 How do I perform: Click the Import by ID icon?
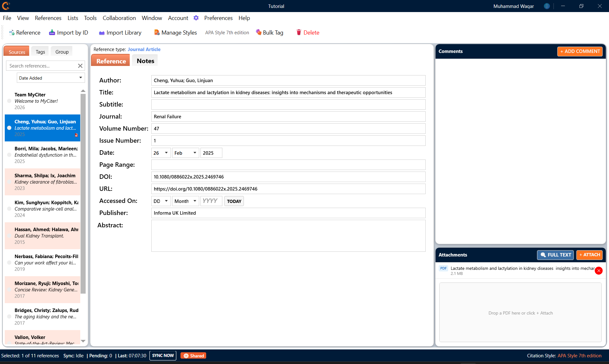pyautogui.click(x=52, y=33)
